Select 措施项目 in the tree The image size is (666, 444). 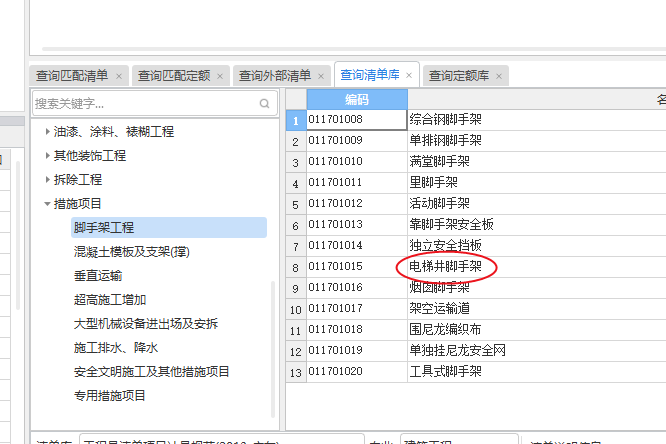tap(78, 204)
